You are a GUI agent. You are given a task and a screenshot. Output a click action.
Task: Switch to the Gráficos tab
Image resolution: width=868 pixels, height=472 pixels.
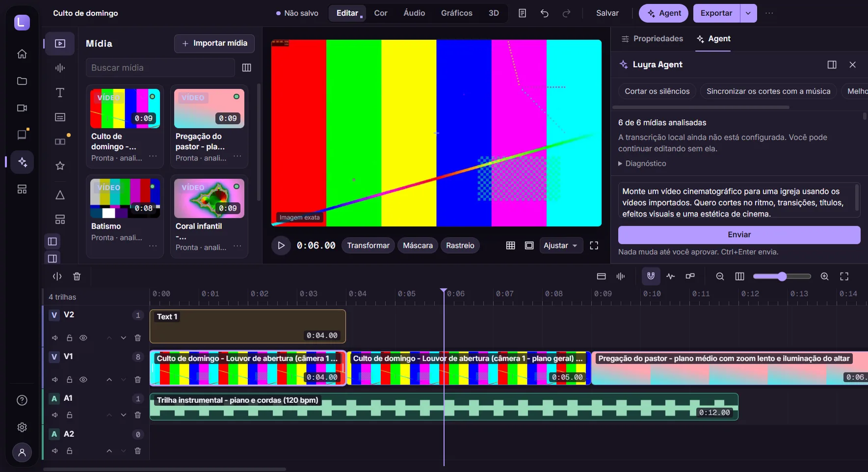[456, 13]
